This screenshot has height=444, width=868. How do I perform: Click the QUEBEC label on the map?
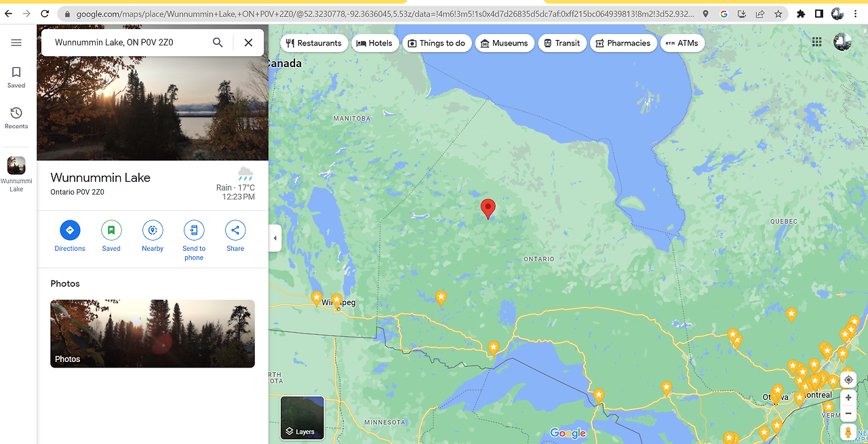point(784,222)
